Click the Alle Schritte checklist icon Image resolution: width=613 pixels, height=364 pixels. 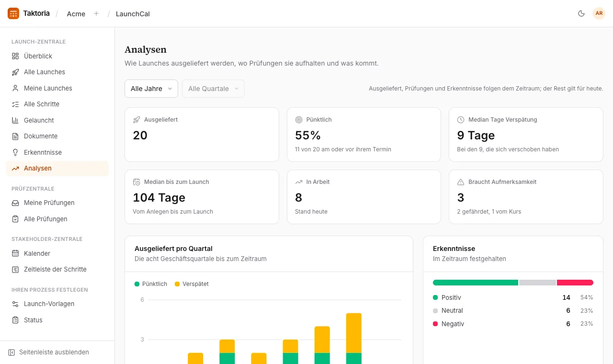coord(15,104)
